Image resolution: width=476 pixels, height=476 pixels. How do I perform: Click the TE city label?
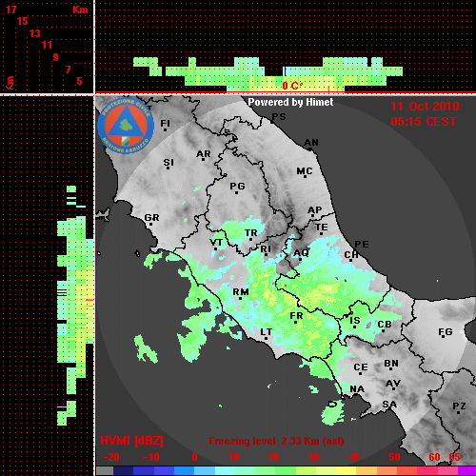(x=322, y=228)
